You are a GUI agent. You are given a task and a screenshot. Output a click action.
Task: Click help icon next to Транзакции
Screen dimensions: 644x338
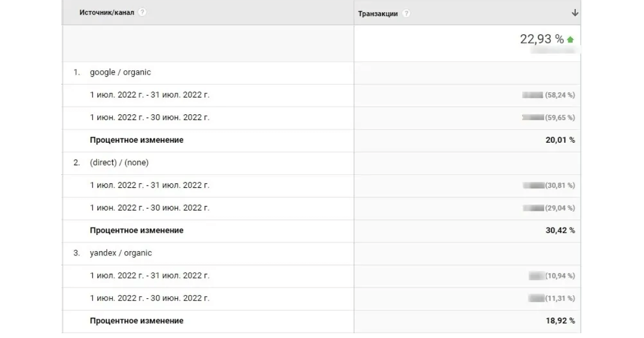(x=406, y=13)
